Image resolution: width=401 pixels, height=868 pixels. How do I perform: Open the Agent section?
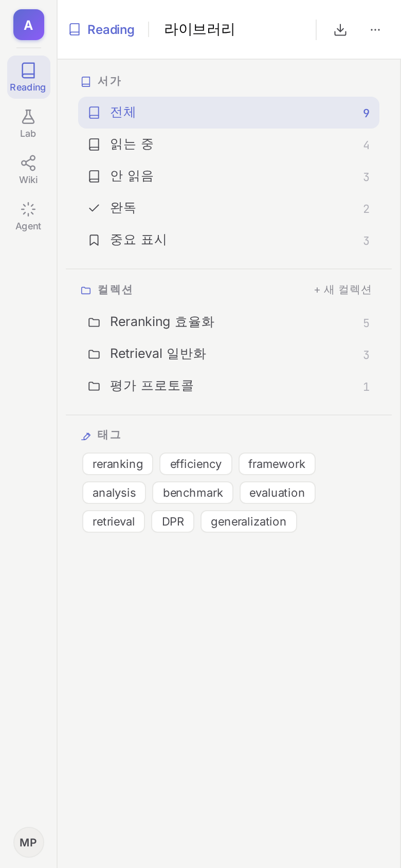click(28, 216)
